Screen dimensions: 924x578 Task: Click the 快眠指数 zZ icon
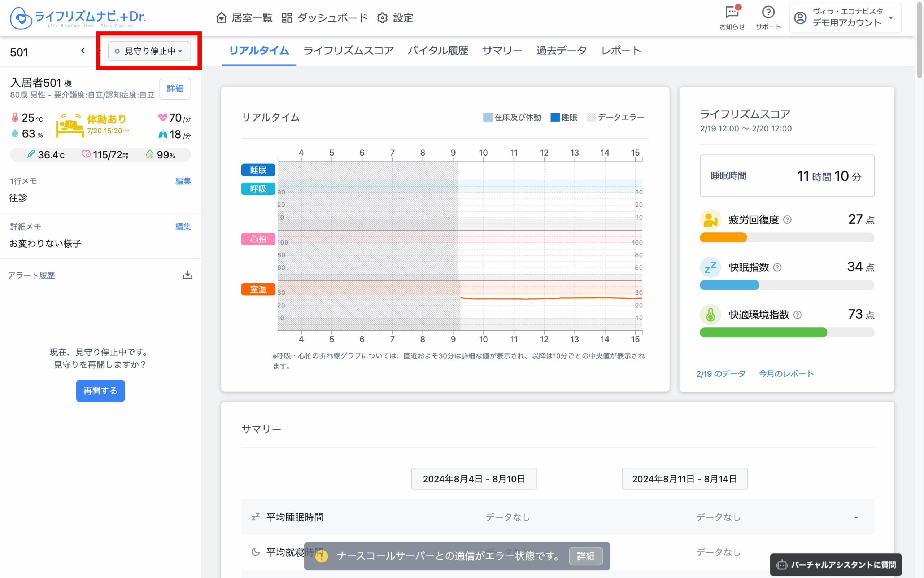point(710,267)
